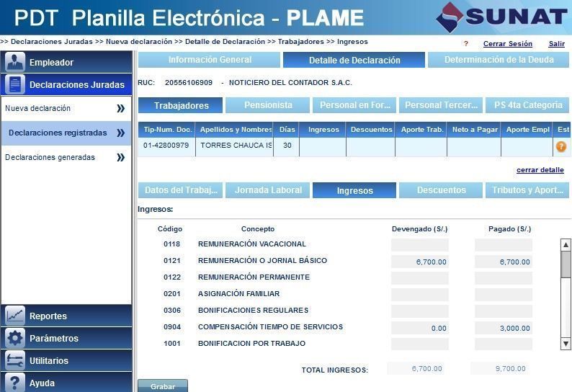Click the Reportes chart icon
Screen dimensions: 572x392
[x=15, y=316]
